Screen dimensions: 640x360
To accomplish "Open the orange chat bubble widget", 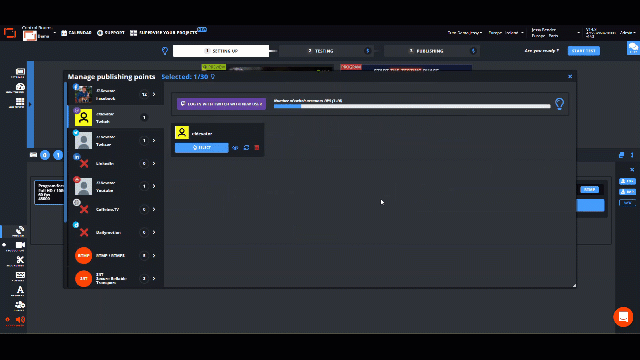I will 623,317.
